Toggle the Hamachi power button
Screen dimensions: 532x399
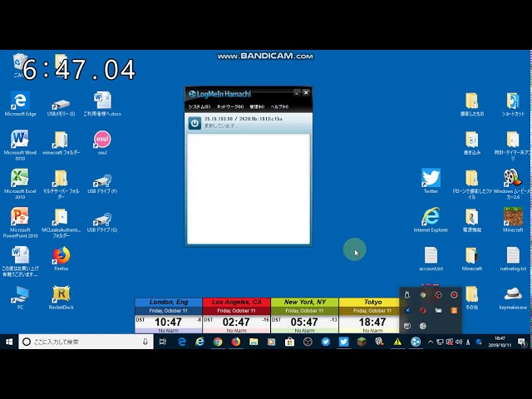pos(195,123)
